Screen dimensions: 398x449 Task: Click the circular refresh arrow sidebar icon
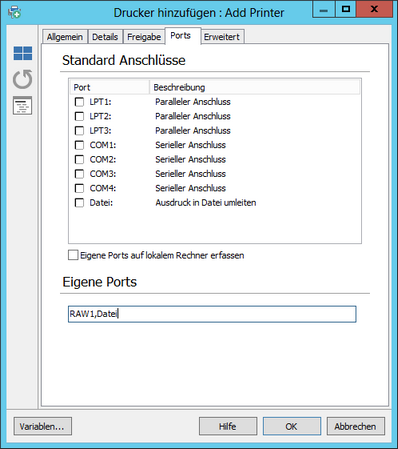pos(23,79)
